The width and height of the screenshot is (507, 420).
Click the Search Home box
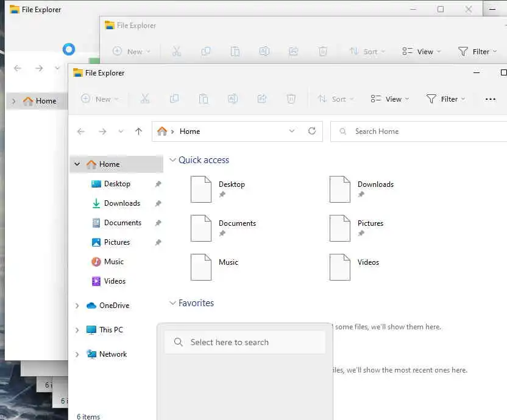coord(419,131)
